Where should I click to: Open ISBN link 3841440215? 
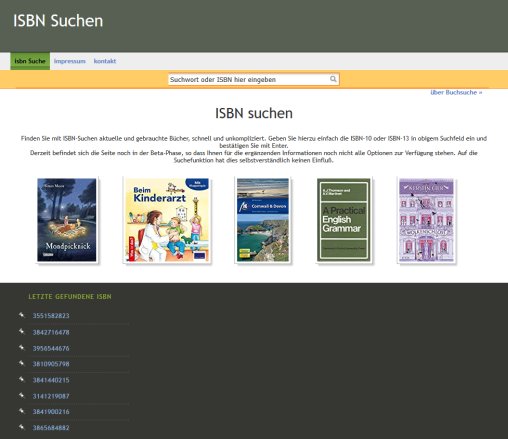tap(51, 380)
